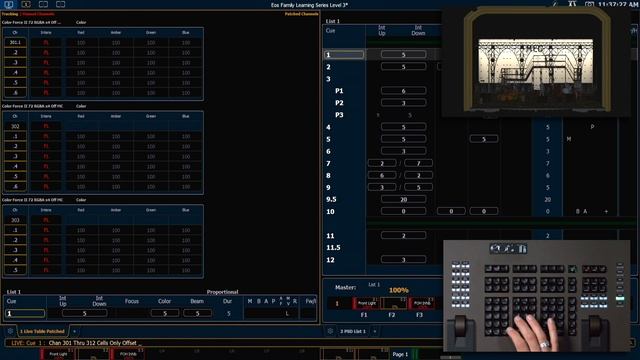This screenshot has width=640, height=360.
Task: Click Front Light fader tile in bottom ribbon
Action: click(x=58, y=353)
